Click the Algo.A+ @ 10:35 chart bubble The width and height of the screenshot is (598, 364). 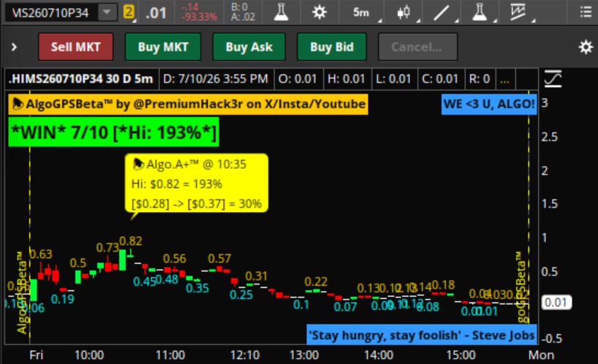click(x=197, y=183)
